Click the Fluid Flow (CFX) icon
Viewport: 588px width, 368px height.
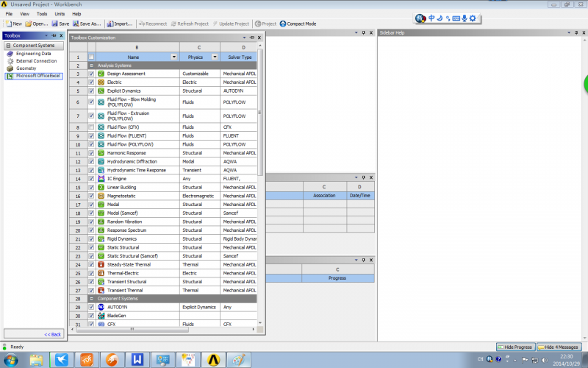pyautogui.click(x=101, y=127)
